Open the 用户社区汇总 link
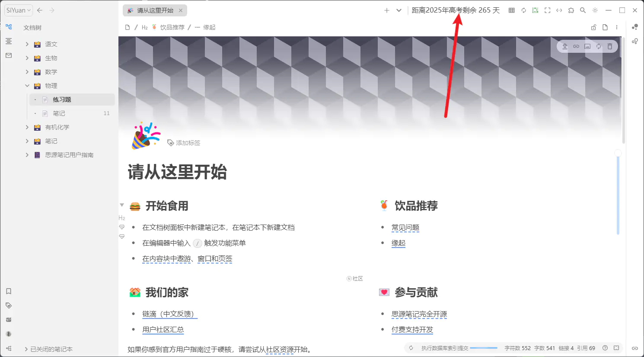 tap(163, 330)
